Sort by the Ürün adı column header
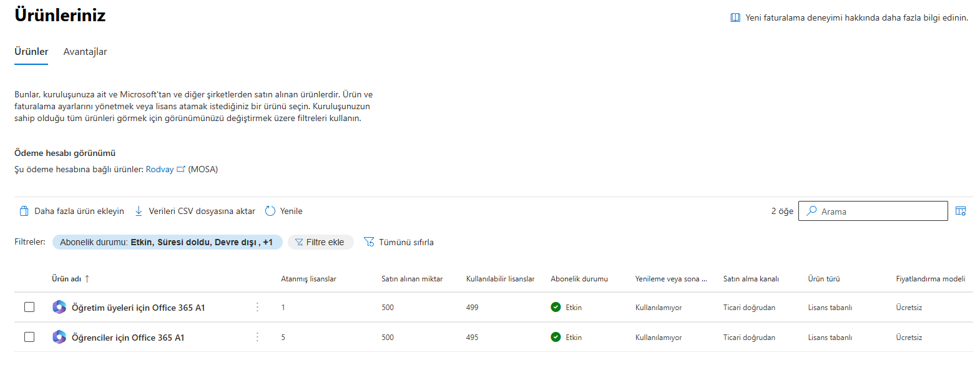The image size is (980, 365). click(x=71, y=279)
